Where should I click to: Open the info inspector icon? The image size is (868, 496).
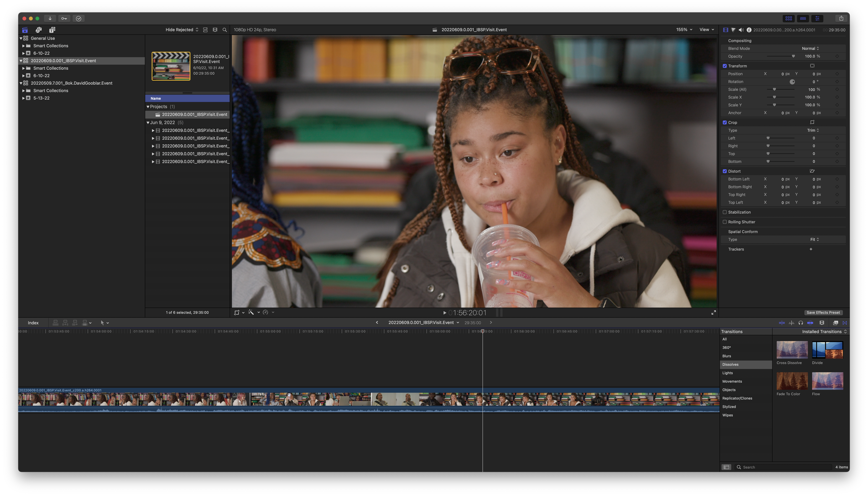tap(749, 30)
